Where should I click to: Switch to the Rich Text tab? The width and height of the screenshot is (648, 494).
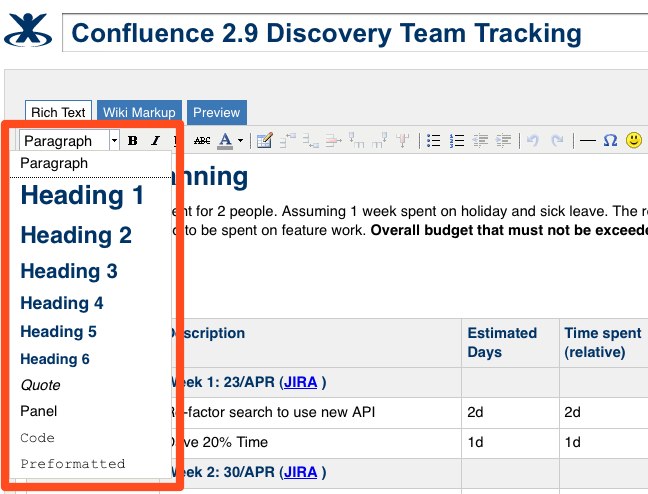58,112
